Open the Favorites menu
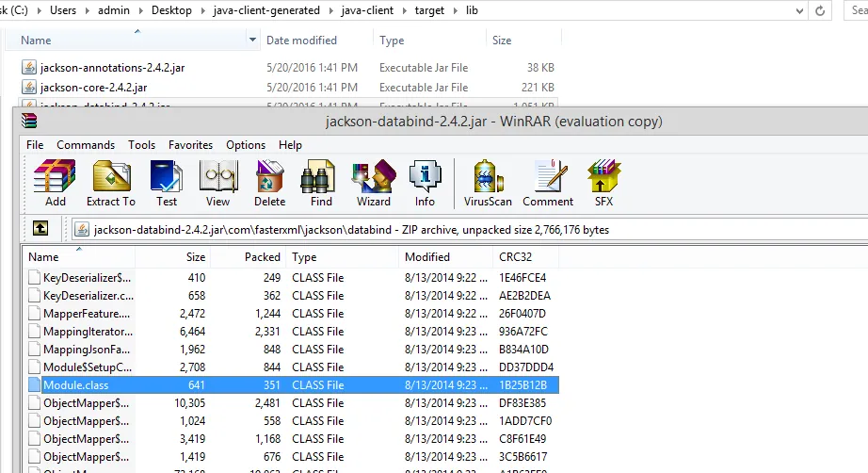This screenshot has height=473, width=868. pos(190,145)
